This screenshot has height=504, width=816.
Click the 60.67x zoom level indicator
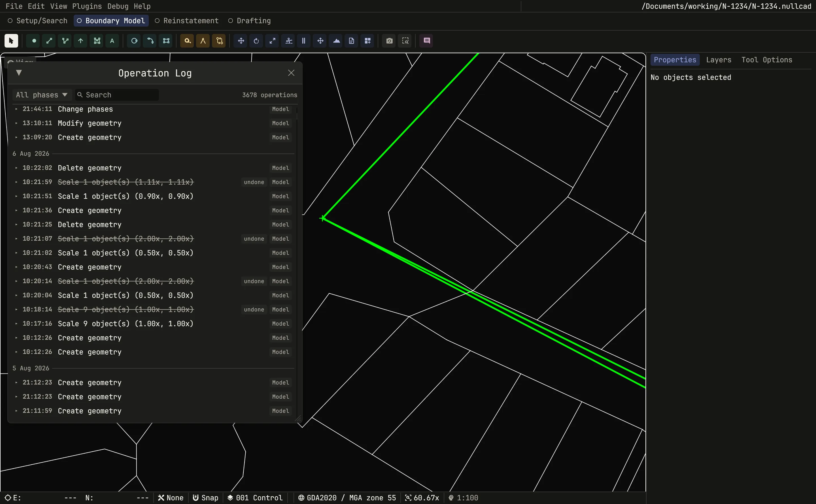click(422, 498)
